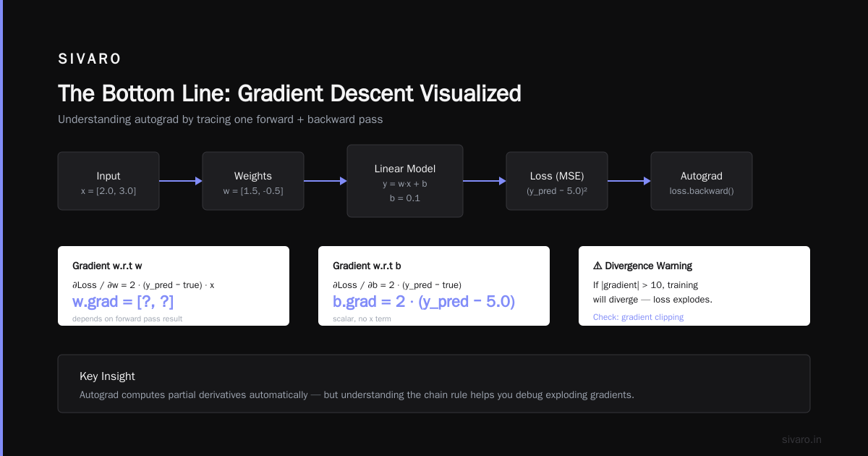The image size is (868, 456).
Task: Follow the Check: gradient clipping link
Action: tap(638, 317)
